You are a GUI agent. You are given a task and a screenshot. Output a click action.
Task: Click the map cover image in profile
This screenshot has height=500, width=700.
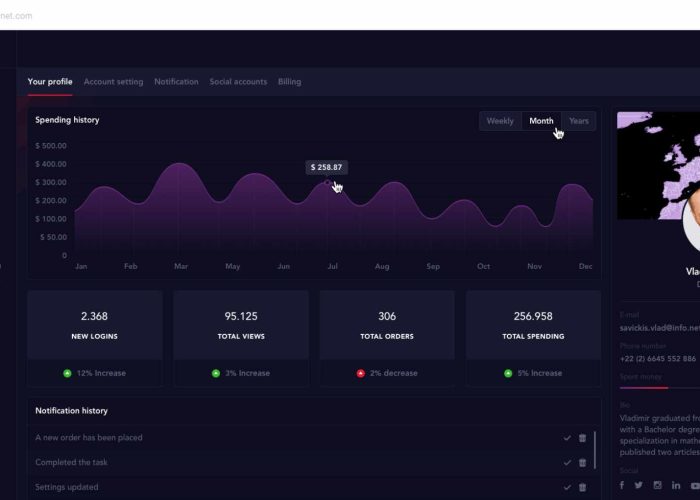[658, 166]
